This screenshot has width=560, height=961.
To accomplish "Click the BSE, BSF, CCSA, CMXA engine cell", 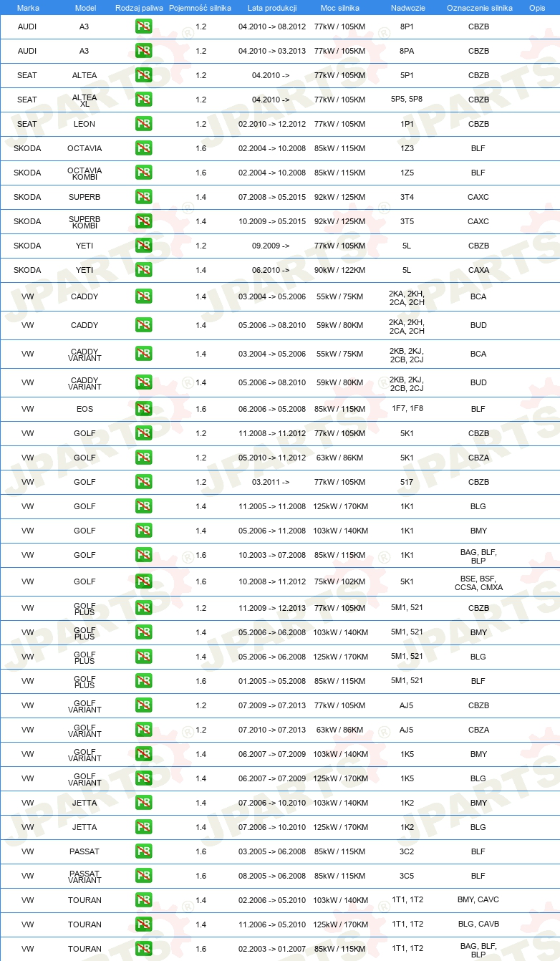I will (x=478, y=583).
